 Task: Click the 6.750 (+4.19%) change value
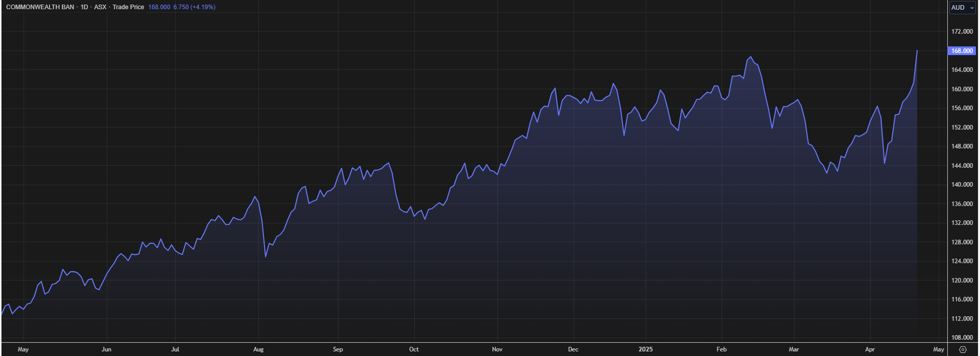pyautogui.click(x=194, y=7)
